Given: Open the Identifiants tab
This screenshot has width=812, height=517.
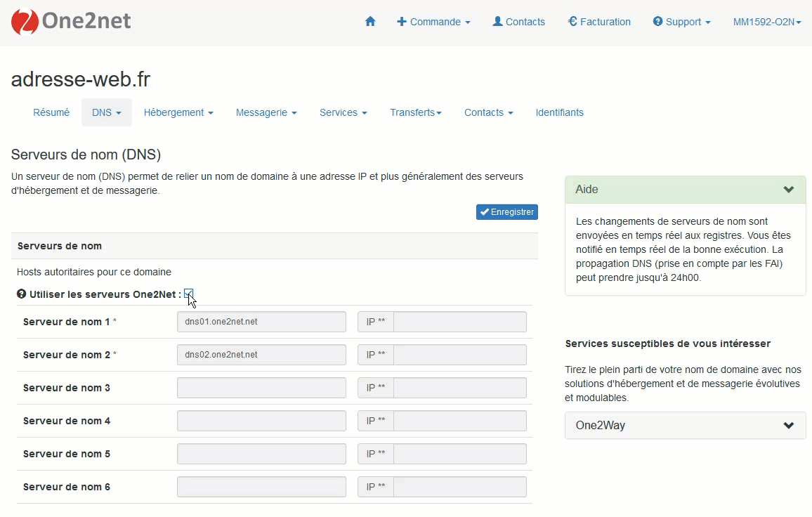Looking at the screenshot, I should pos(559,112).
